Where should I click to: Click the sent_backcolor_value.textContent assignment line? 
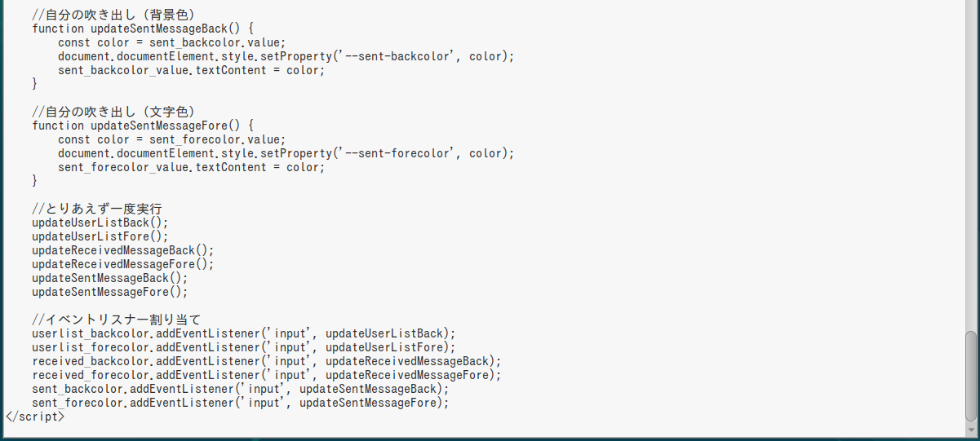[x=191, y=70]
